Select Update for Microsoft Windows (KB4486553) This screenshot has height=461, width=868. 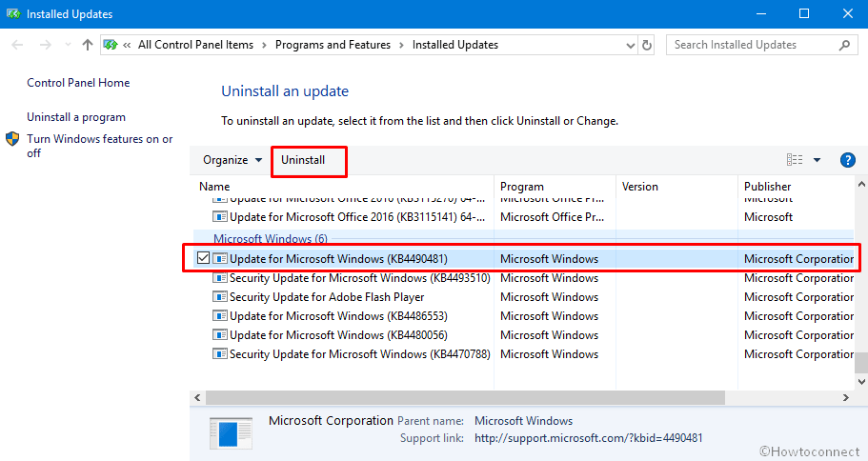tap(338, 316)
